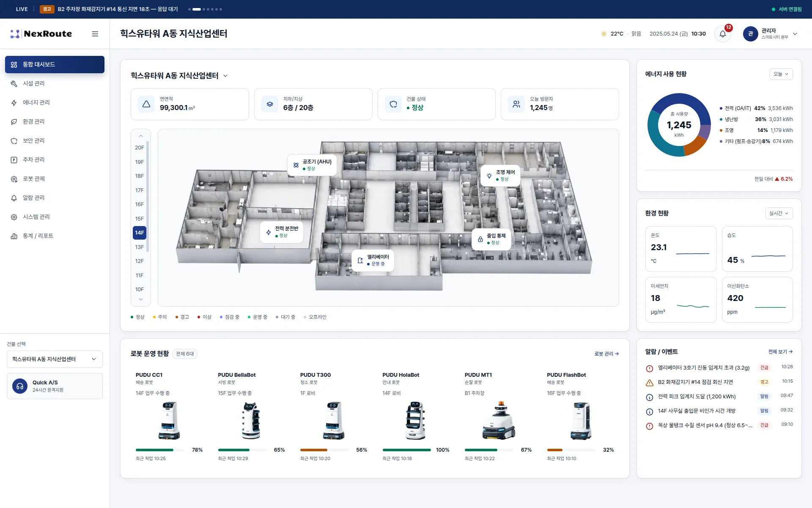Click the sunny weather icon

[604, 34]
